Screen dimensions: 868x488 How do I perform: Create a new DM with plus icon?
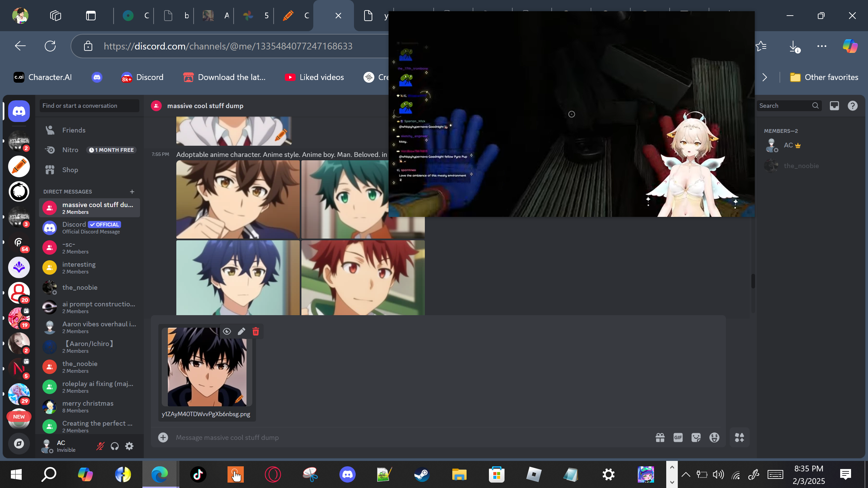132,192
